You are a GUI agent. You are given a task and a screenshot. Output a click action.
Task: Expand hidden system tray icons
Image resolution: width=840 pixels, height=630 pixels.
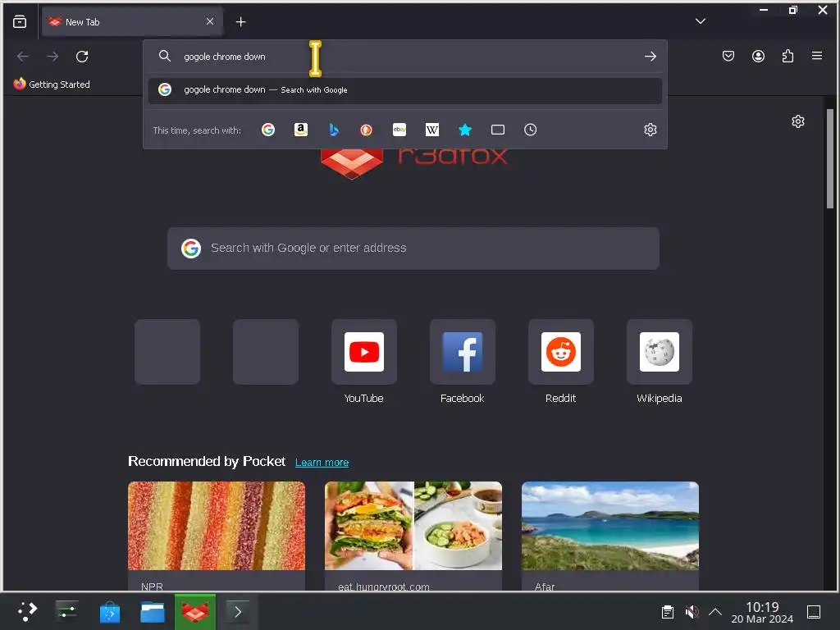(x=715, y=612)
